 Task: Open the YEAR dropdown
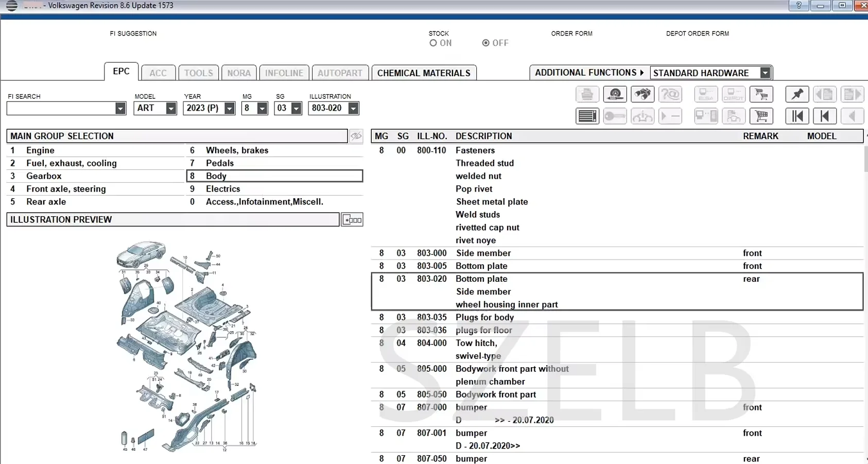point(230,108)
